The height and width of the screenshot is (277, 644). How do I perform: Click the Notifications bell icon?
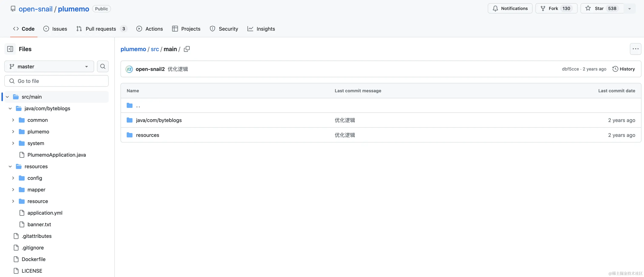click(495, 9)
